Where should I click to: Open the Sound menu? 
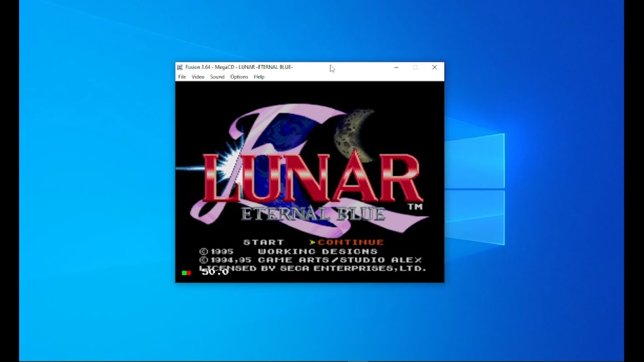[x=217, y=77]
